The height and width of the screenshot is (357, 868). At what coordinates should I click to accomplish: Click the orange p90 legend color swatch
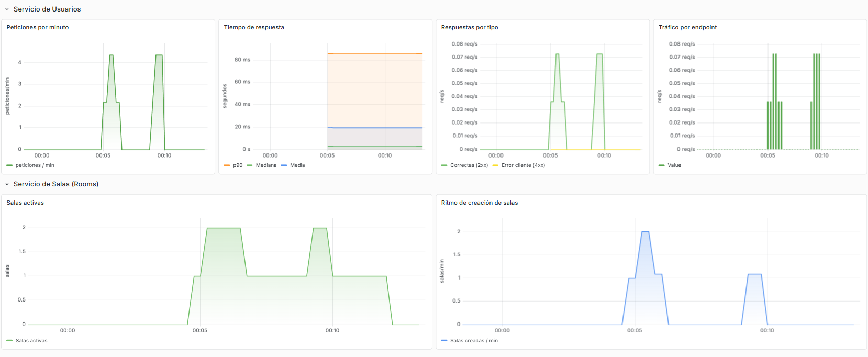[x=227, y=165]
